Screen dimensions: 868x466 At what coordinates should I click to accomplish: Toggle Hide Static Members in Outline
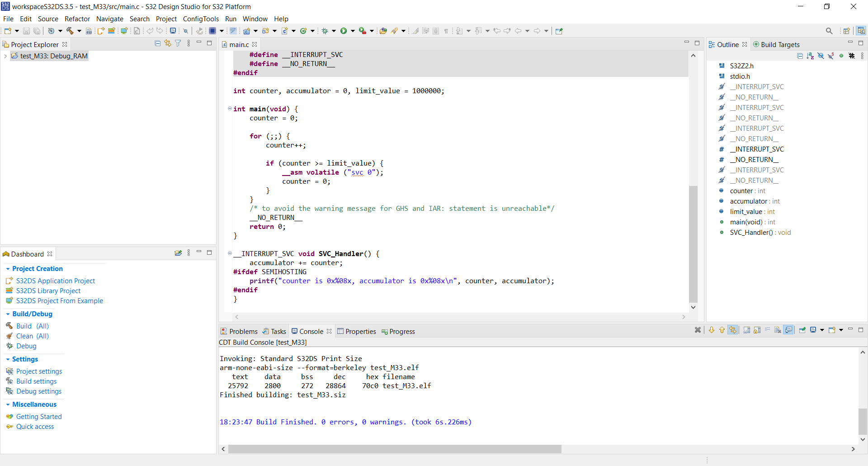(831, 56)
